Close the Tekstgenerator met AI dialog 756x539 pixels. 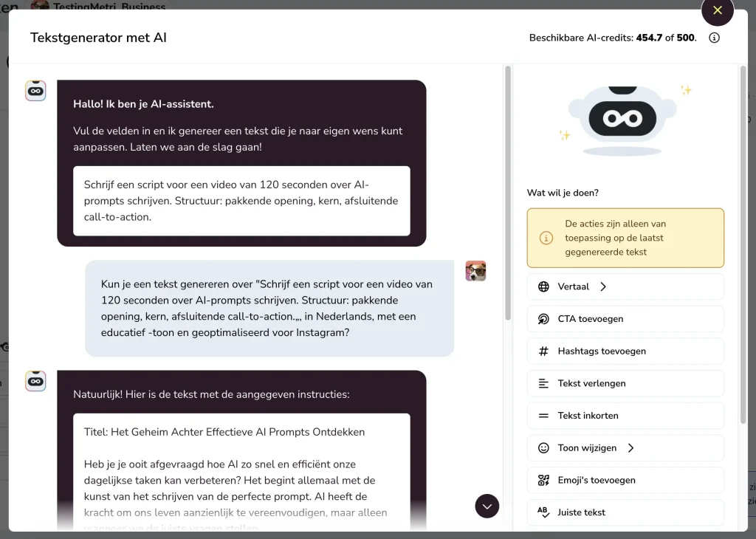pyautogui.click(x=718, y=10)
